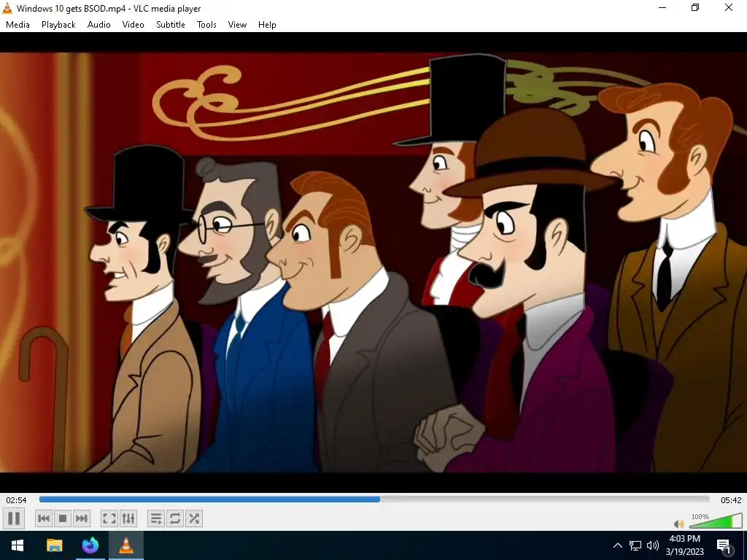Pause the video playback

tap(14, 518)
